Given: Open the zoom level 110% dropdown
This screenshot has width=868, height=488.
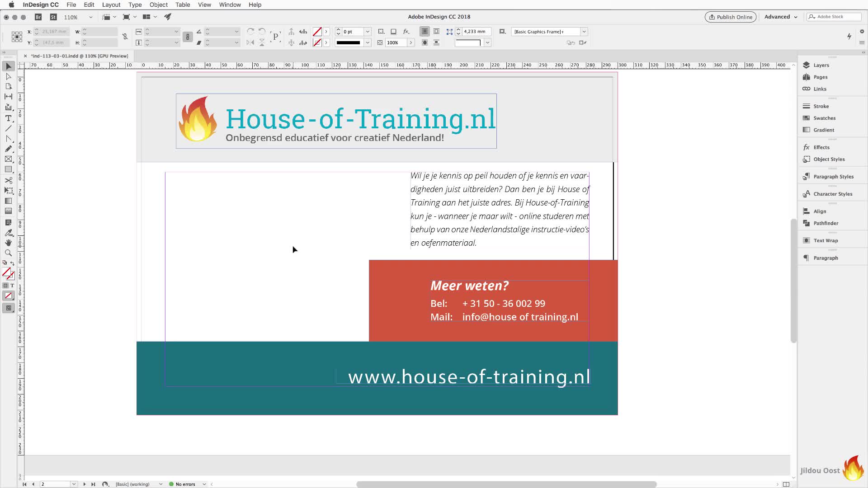Looking at the screenshot, I should pyautogui.click(x=90, y=17).
